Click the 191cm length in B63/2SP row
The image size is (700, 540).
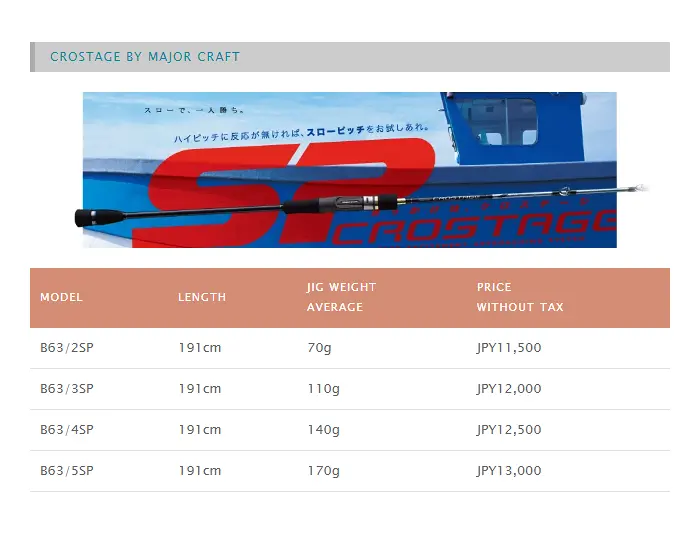click(200, 348)
